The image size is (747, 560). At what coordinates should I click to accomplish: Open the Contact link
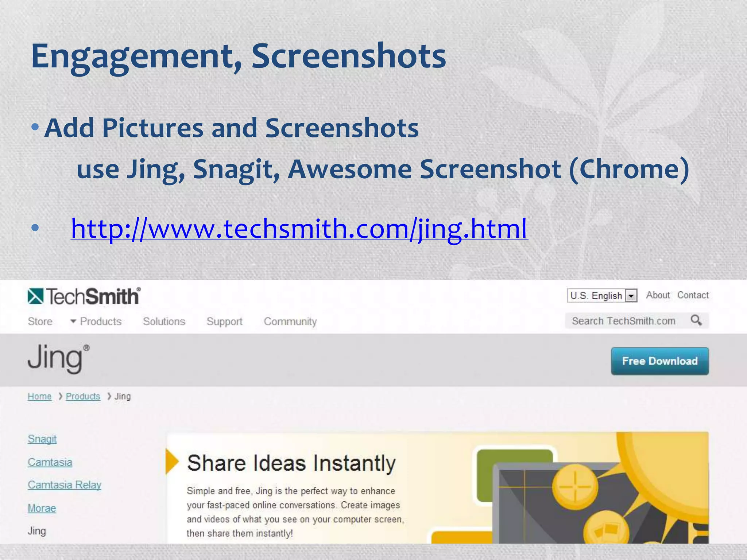(x=693, y=295)
